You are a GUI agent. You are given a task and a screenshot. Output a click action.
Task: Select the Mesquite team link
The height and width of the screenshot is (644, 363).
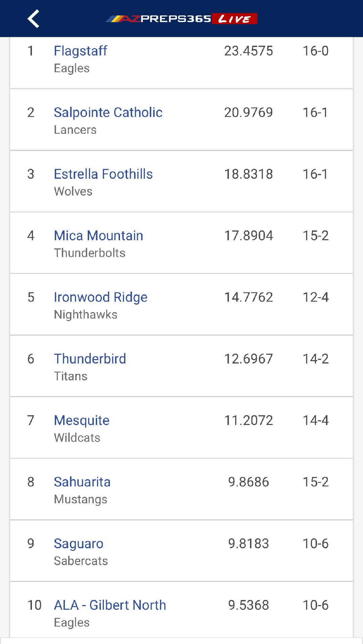[x=82, y=421]
